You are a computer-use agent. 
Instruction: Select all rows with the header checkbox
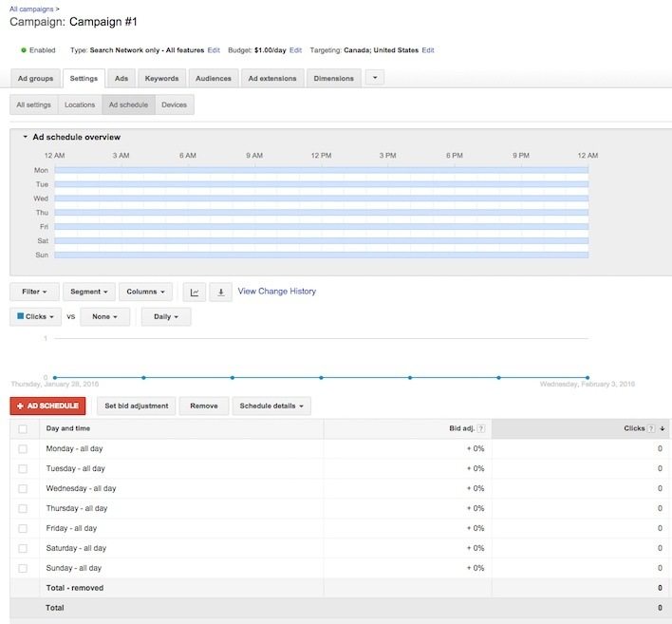(23, 429)
